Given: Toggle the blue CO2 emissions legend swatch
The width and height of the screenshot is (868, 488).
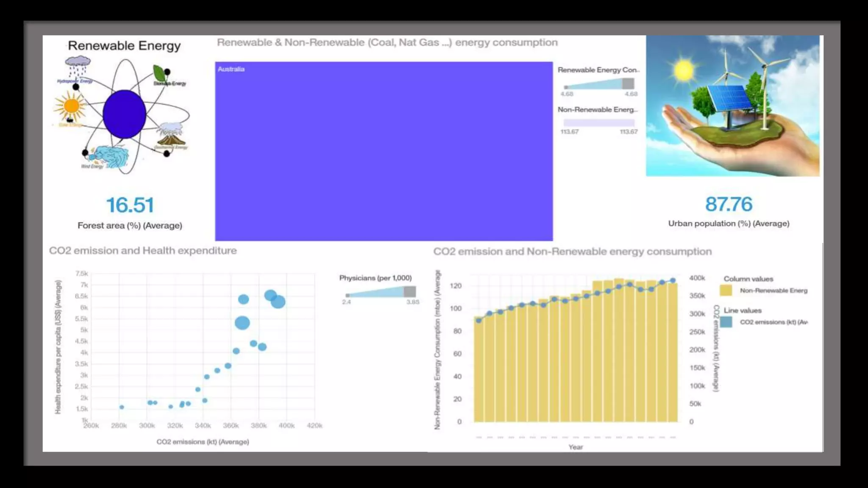Looking at the screenshot, I should [x=726, y=322].
